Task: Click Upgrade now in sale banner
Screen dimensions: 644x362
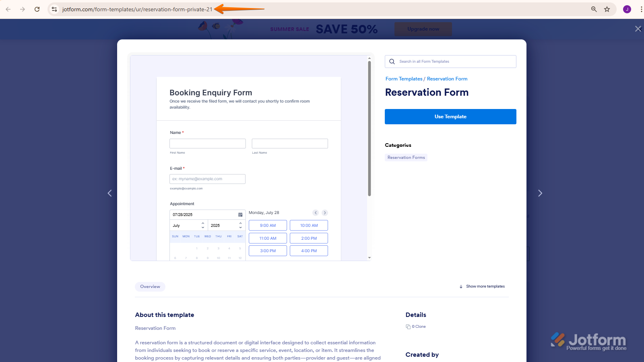Action: [x=423, y=29]
